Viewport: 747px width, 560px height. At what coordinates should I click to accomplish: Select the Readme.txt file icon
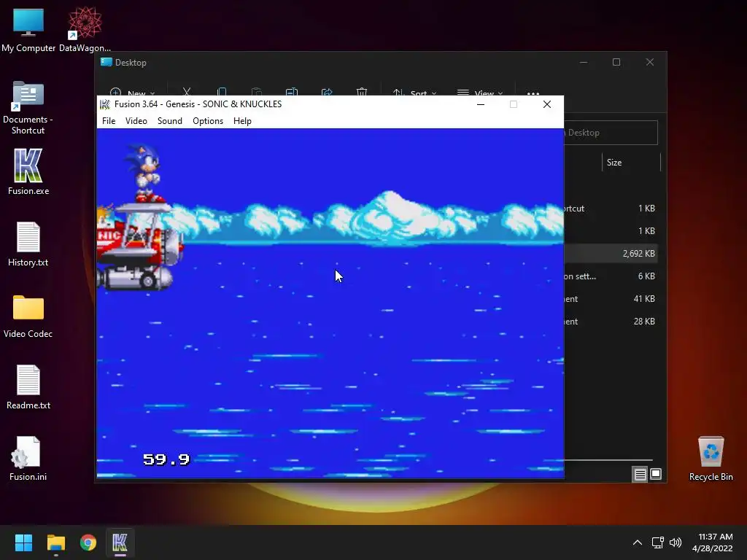point(28,387)
